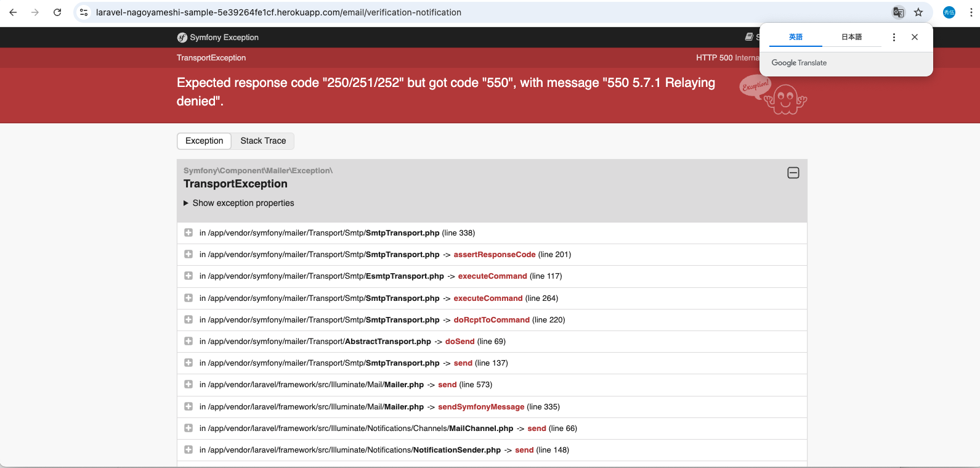The height and width of the screenshot is (468, 980).
Task: Open translate options three-dot menu
Action: pyautogui.click(x=894, y=37)
